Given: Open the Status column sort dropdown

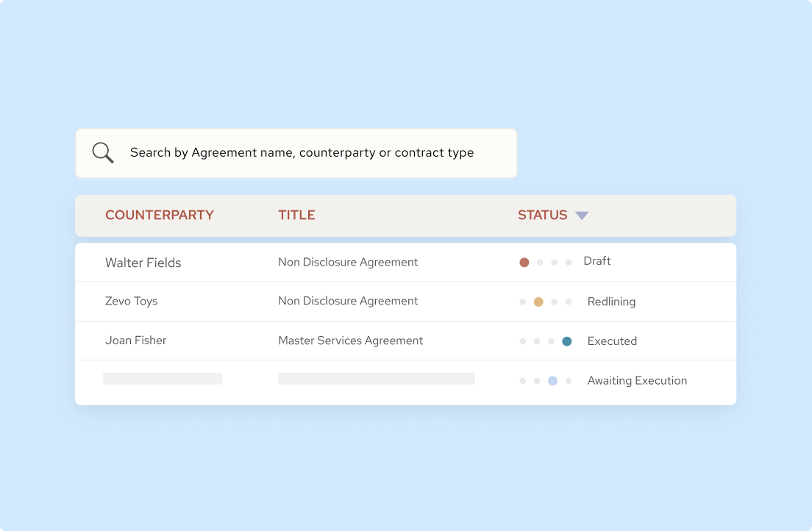Looking at the screenshot, I should coord(581,215).
